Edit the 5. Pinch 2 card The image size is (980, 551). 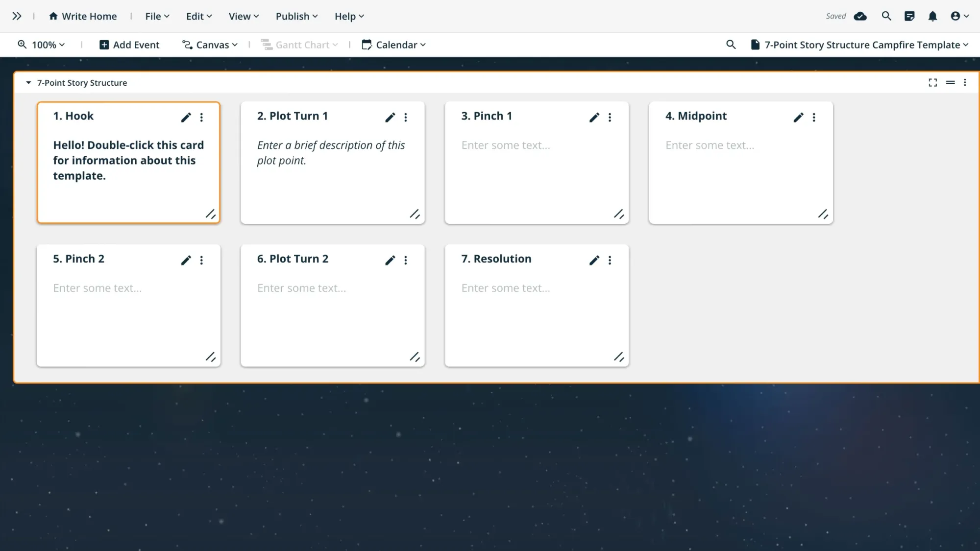click(186, 260)
